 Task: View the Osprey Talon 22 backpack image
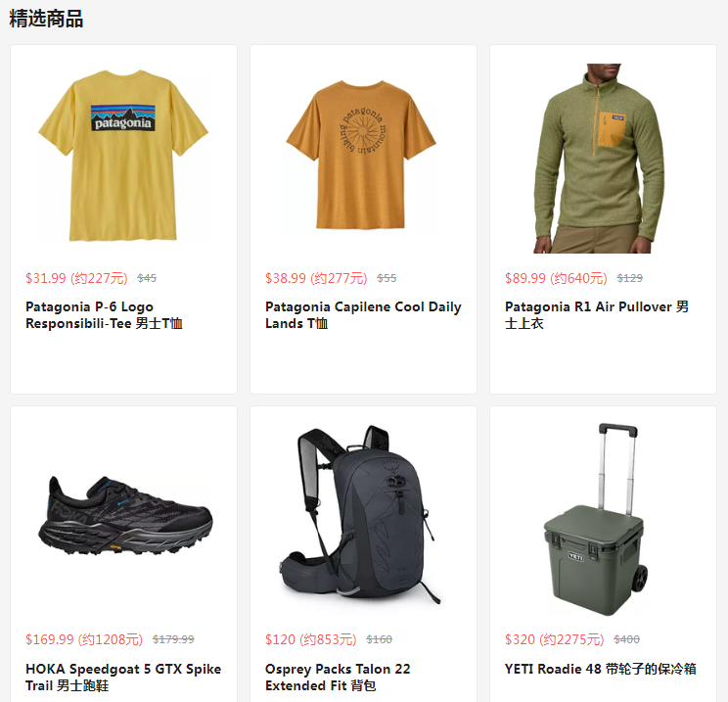[360, 514]
